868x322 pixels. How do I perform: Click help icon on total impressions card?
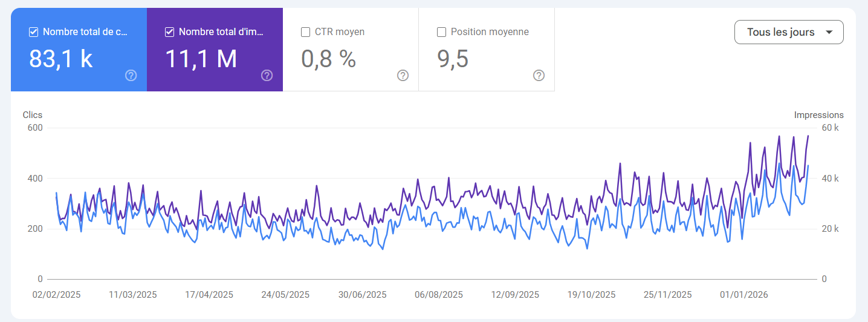267,76
